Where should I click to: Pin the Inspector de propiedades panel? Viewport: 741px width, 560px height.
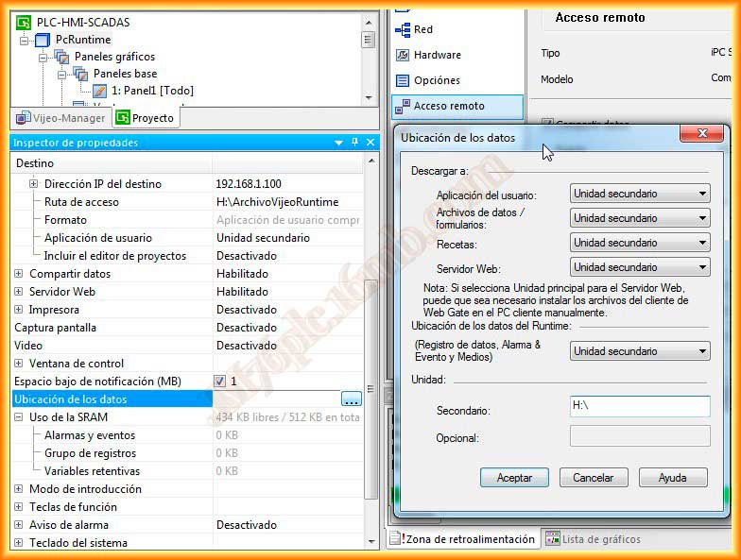point(355,142)
